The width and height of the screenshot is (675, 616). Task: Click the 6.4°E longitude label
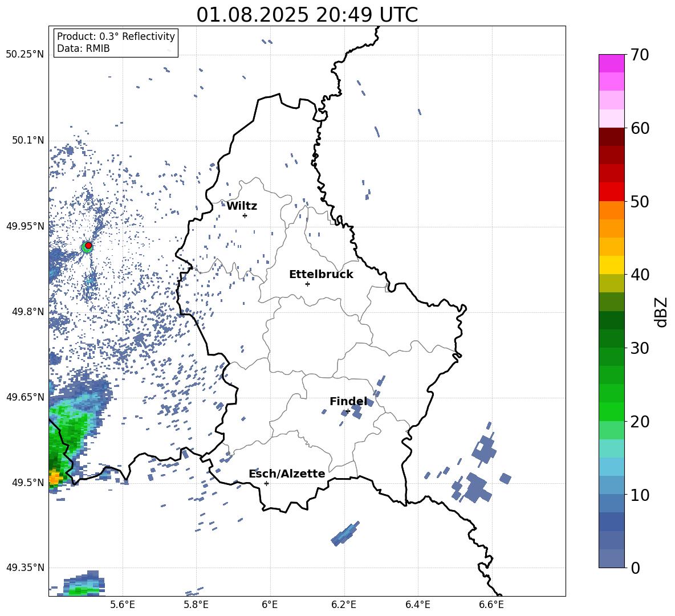(417, 605)
